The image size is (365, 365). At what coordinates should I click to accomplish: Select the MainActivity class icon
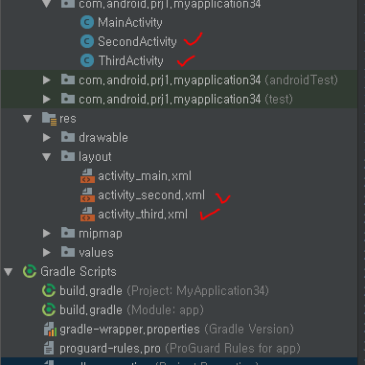(87, 22)
